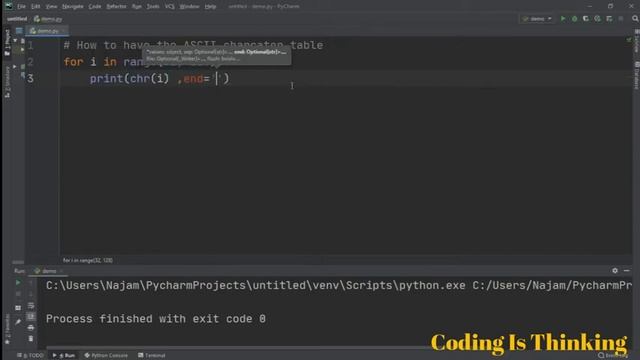Open the TODO tool window button
The height and width of the screenshot is (360, 640).
tap(30, 356)
